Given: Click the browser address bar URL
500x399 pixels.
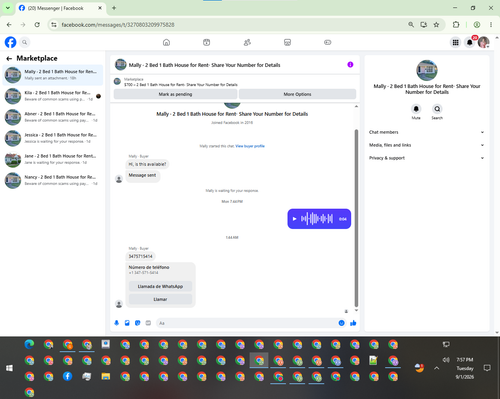Looking at the screenshot, I should [x=118, y=25].
